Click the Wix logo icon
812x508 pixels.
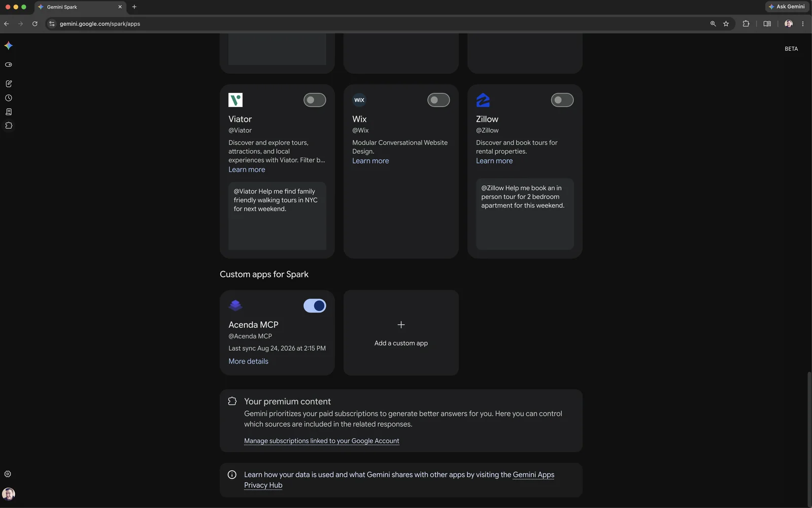(359, 100)
